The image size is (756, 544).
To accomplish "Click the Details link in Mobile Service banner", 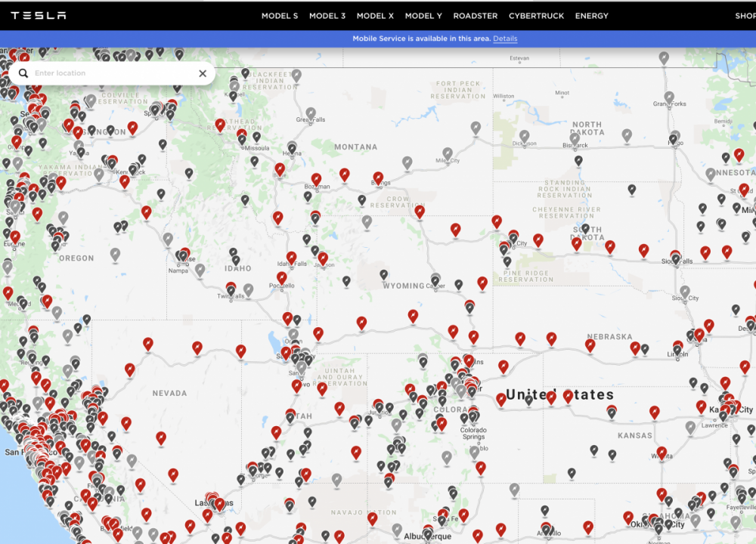I will (x=505, y=39).
